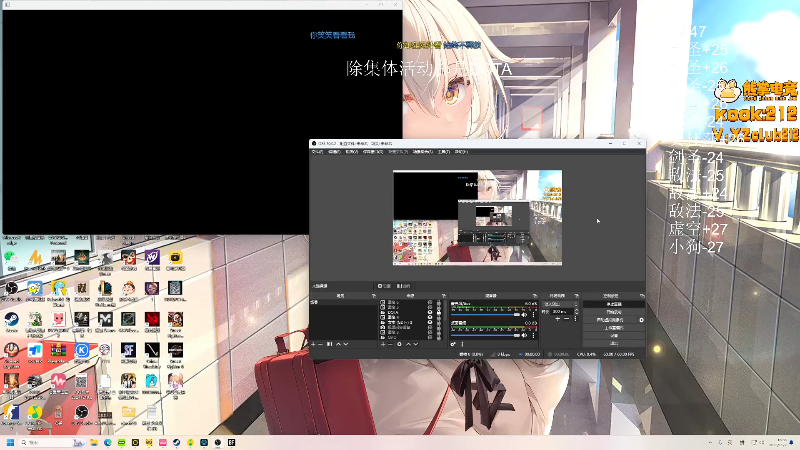Open mixer options three-dot menu at mixer bottom

pyautogui.click(x=462, y=344)
